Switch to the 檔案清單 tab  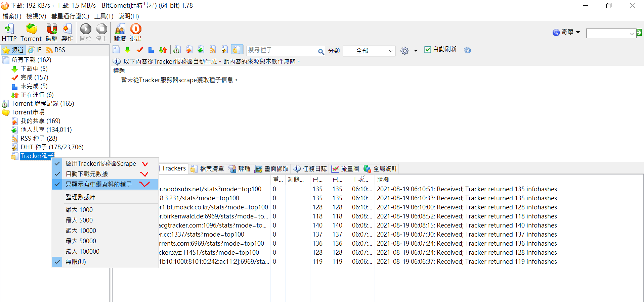pos(208,169)
